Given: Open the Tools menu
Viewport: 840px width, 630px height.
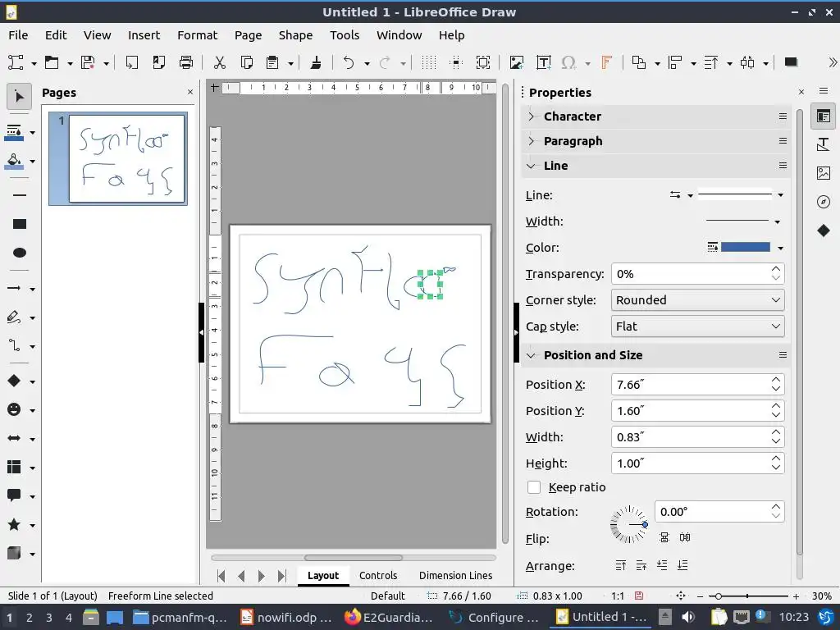Looking at the screenshot, I should coord(345,34).
